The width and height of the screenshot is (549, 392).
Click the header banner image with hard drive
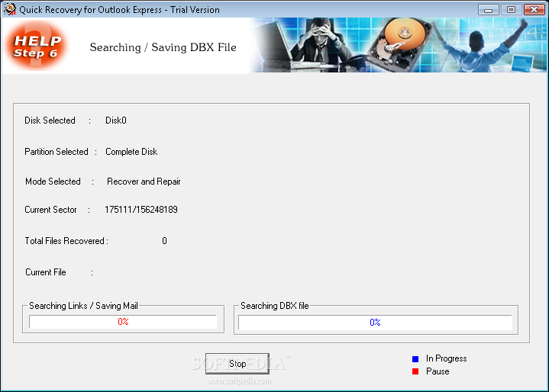[398, 45]
